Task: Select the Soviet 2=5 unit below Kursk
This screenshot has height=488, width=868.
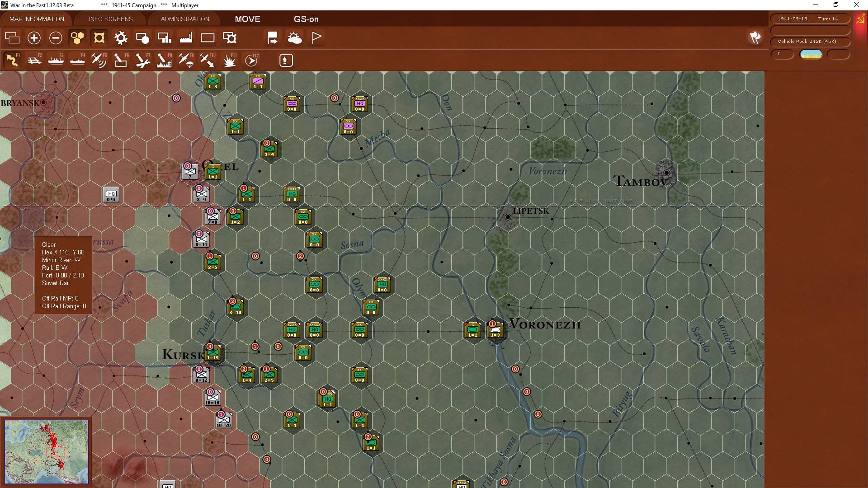Action: [269, 375]
